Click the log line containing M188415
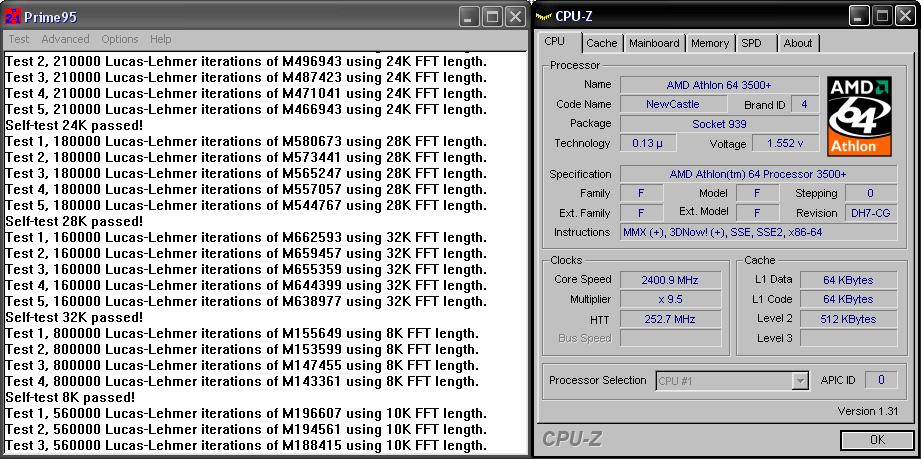The image size is (921, 459). click(246, 445)
